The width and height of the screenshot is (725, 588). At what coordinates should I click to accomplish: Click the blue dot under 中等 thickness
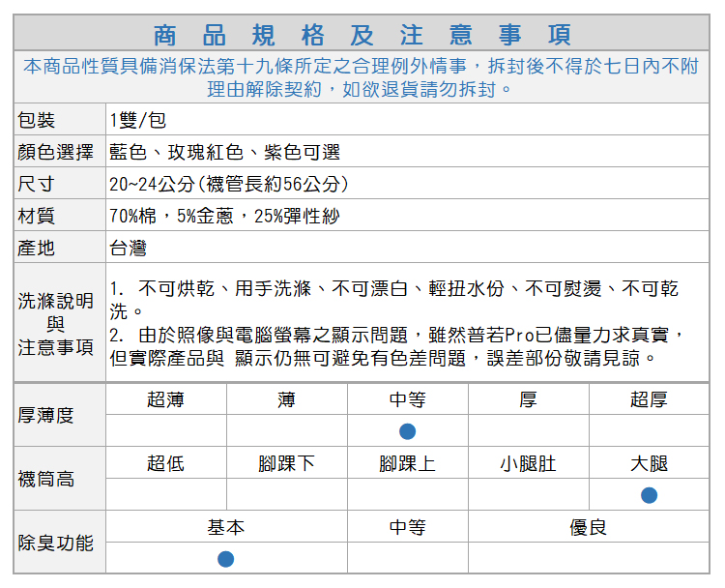408,431
